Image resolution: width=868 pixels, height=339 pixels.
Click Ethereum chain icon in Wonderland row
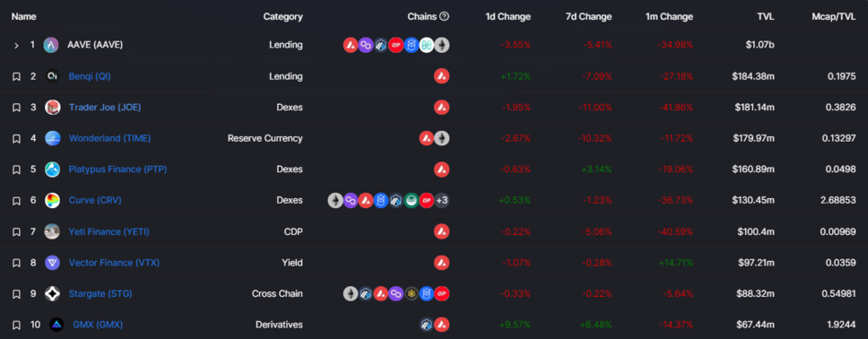pyautogui.click(x=442, y=138)
